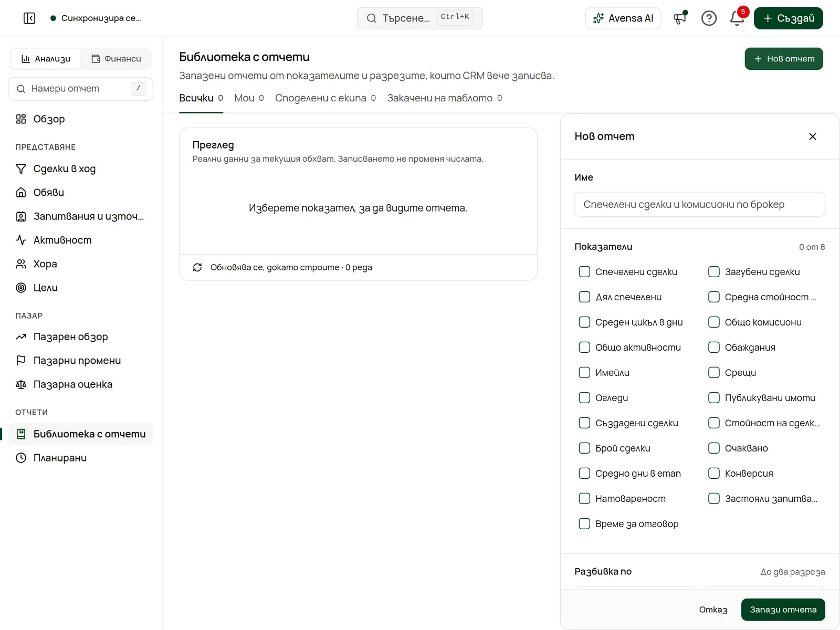Click the Създай button

[x=789, y=18]
